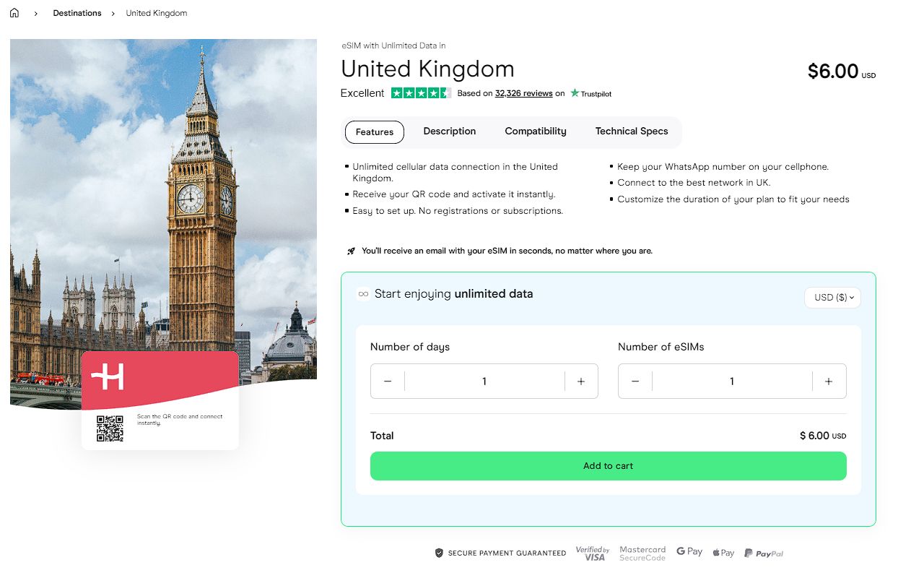Increase Number of days with the plus stepper

(x=581, y=381)
